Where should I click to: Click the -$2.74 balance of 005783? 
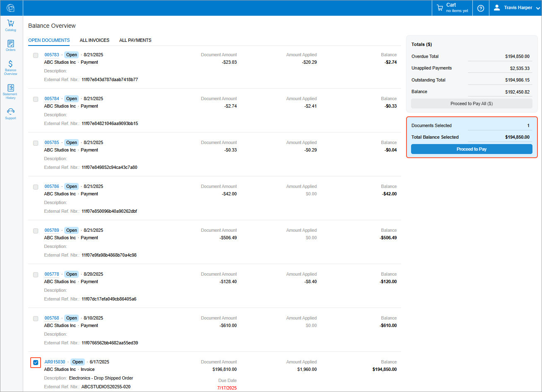pos(391,62)
